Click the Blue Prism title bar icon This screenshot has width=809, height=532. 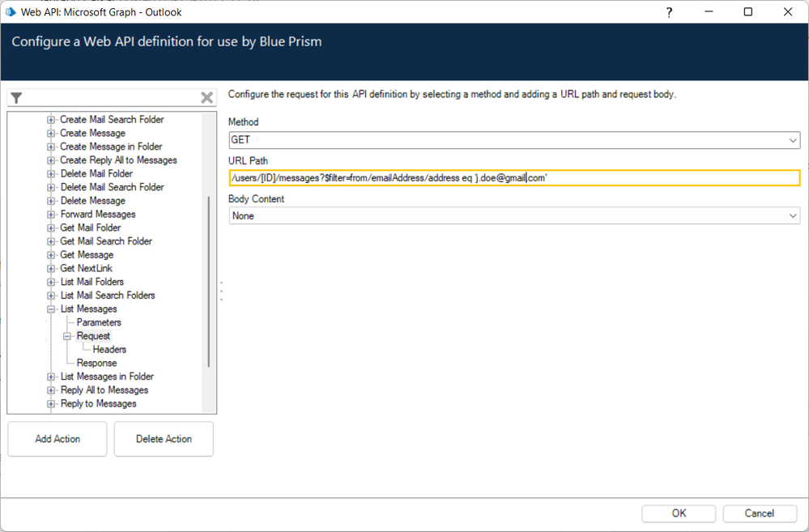[x=11, y=12]
